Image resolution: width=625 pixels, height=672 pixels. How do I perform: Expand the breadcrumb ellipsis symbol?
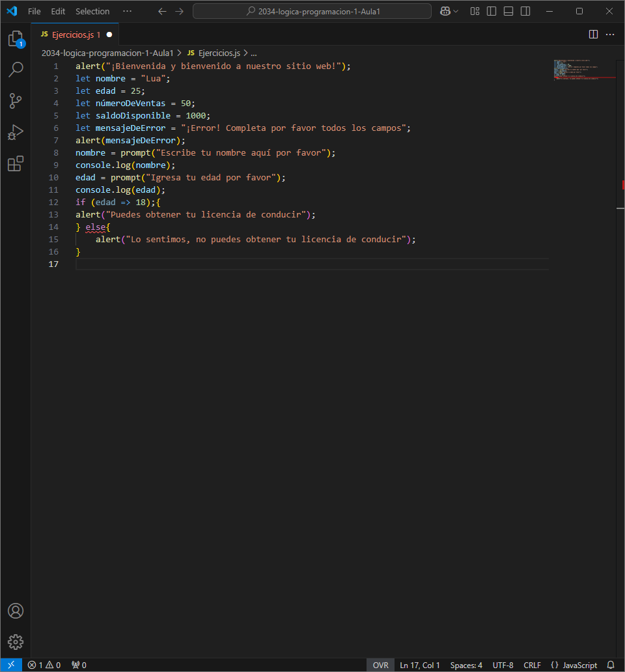(254, 53)
